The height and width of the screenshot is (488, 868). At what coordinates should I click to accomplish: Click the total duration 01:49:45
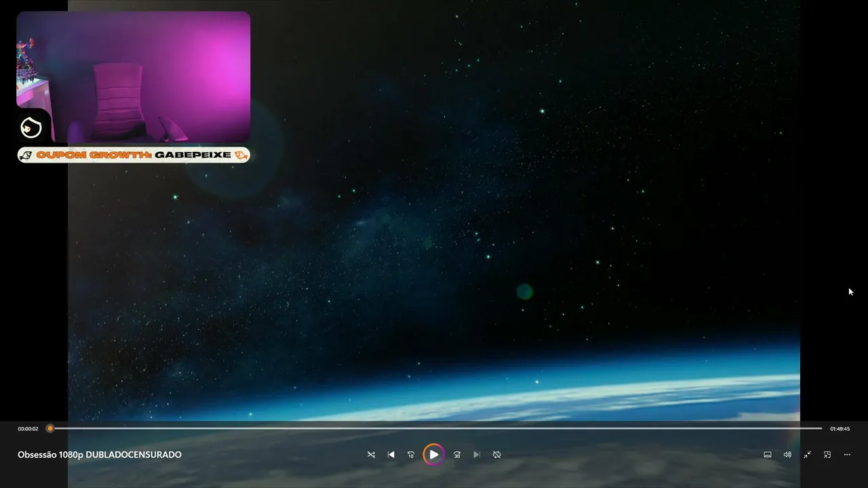[840, 429]
